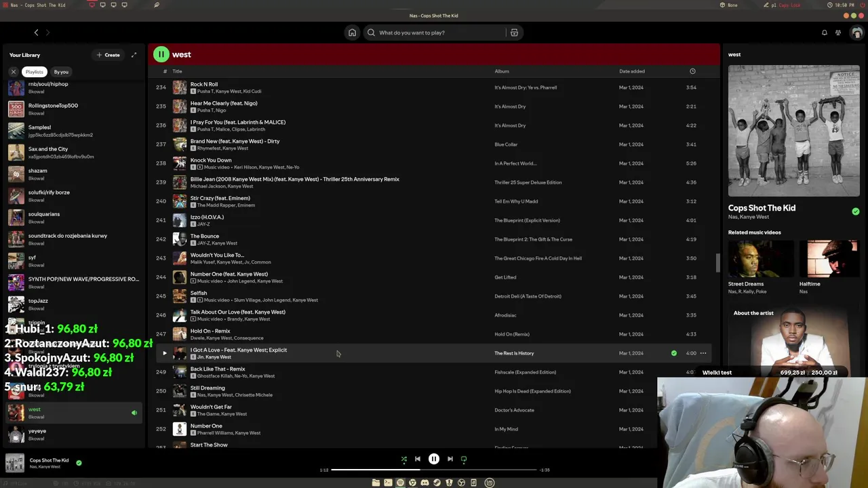Viewport: 868px width, 488px height.
Task: Open 'Sax and the City' playlist
Action: coord(73,152)
